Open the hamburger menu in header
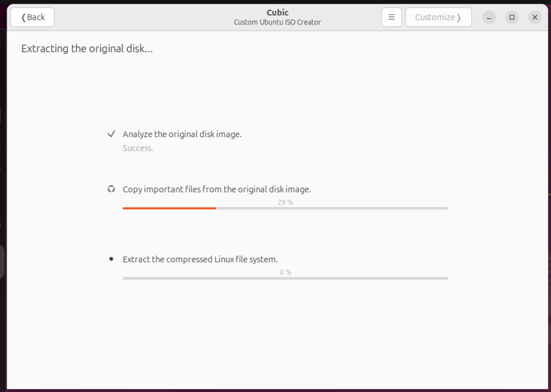The width and height of the screenshot is (551, 392). pos(391,17)
